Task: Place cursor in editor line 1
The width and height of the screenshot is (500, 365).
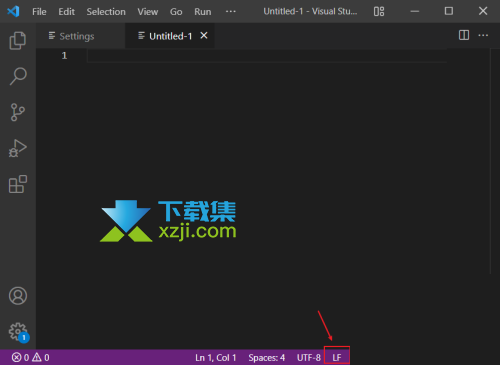Action: click(267, 56)
